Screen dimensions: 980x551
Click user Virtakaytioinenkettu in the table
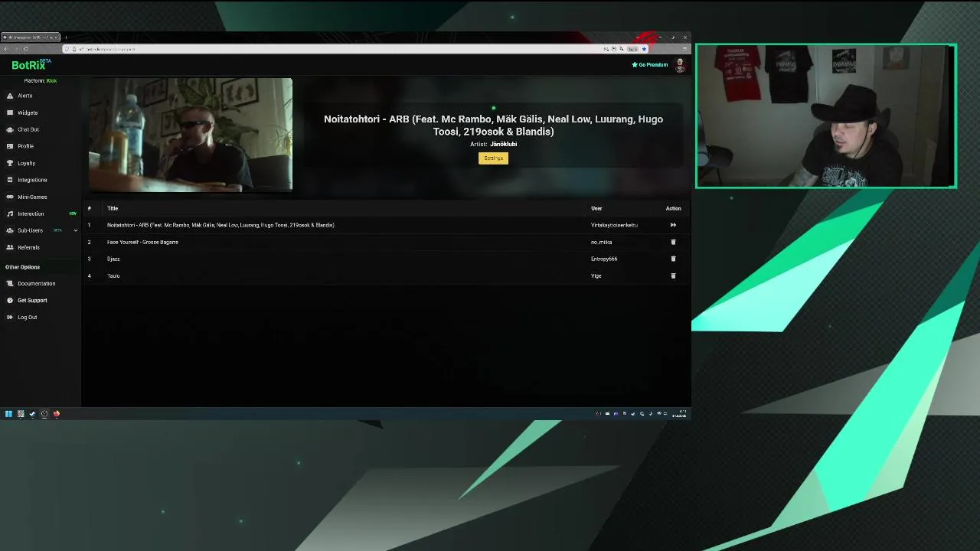pos(614,225)
